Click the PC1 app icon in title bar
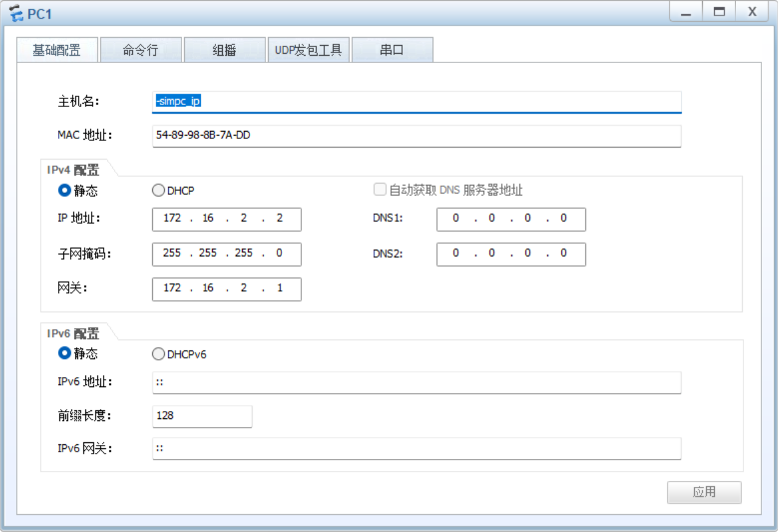Screen dimensions: 778x532 (x=16, y=13)
